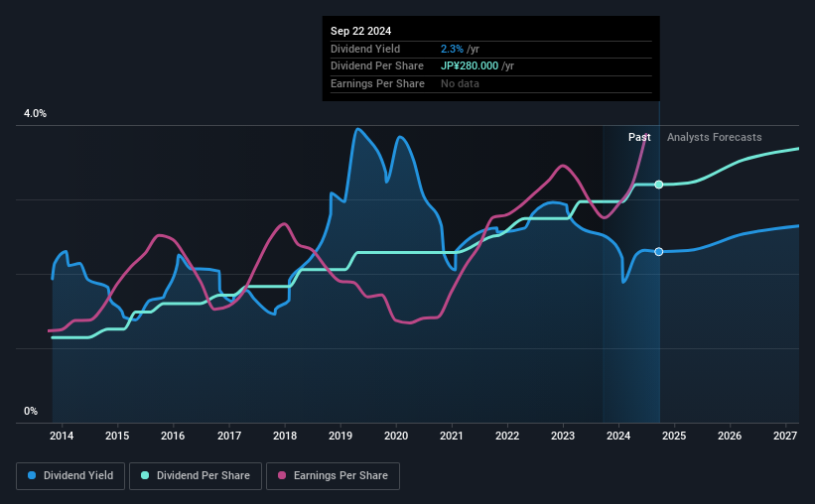This screenshot has width=815, height=504.
Task: Click the 2020 x-axis label
Action: [x=396, y=436]
